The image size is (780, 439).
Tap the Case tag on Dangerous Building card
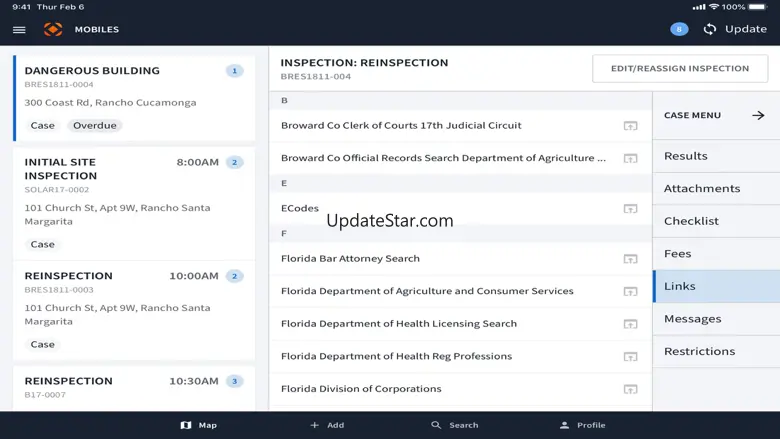coord(42,125)
